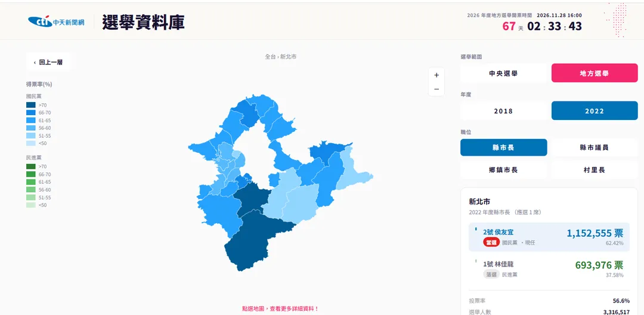The width and height of the screenshot is (644, 315).
Task: Click 全台 in the breadcrumb
Action: point(270,57)
